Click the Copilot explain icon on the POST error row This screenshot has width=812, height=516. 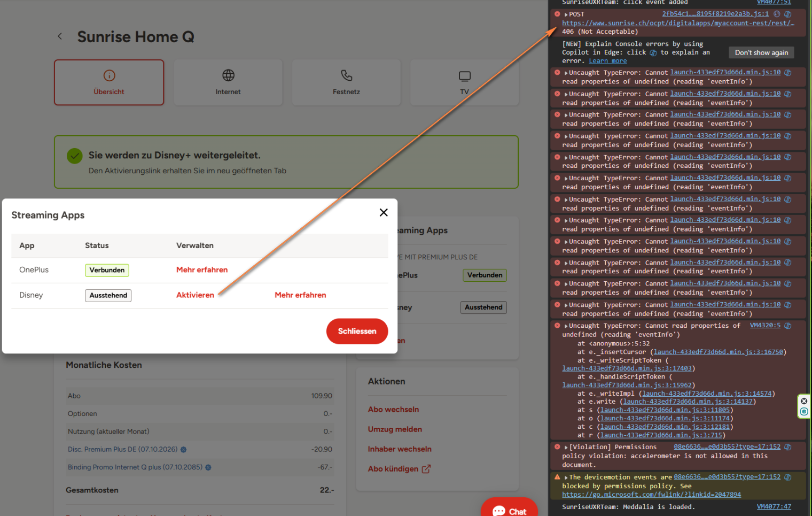click(787, 14)
